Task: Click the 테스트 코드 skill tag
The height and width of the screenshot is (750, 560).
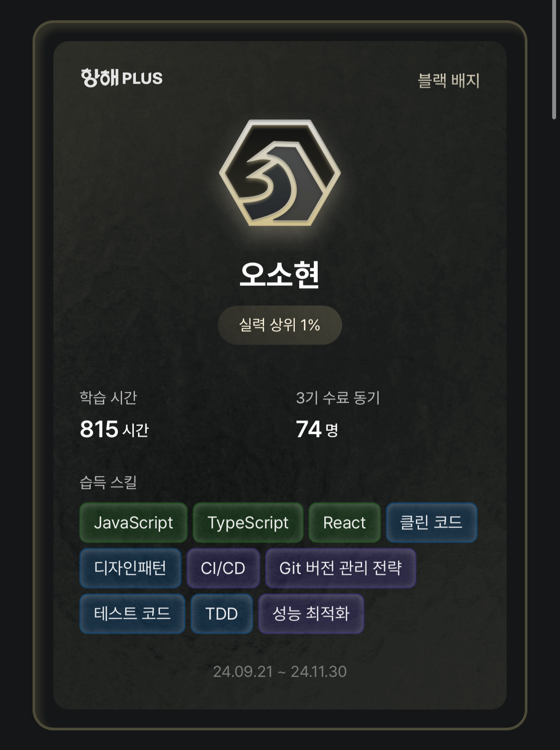Action: 132,614
